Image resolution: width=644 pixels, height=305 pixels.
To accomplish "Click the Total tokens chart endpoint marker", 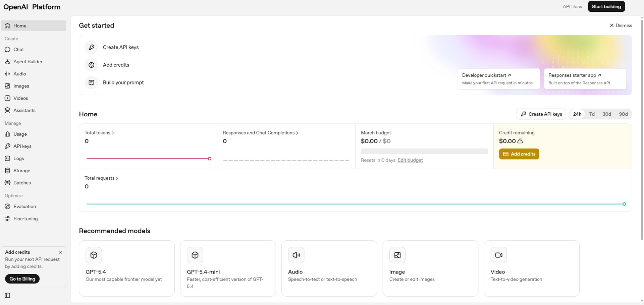I will pos(210,159).
